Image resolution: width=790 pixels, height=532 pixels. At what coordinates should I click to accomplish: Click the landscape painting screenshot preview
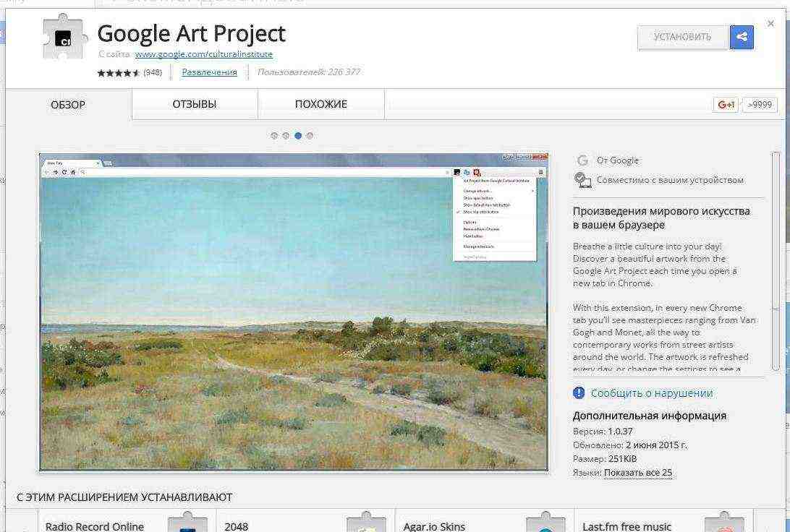tap(294, 312)
